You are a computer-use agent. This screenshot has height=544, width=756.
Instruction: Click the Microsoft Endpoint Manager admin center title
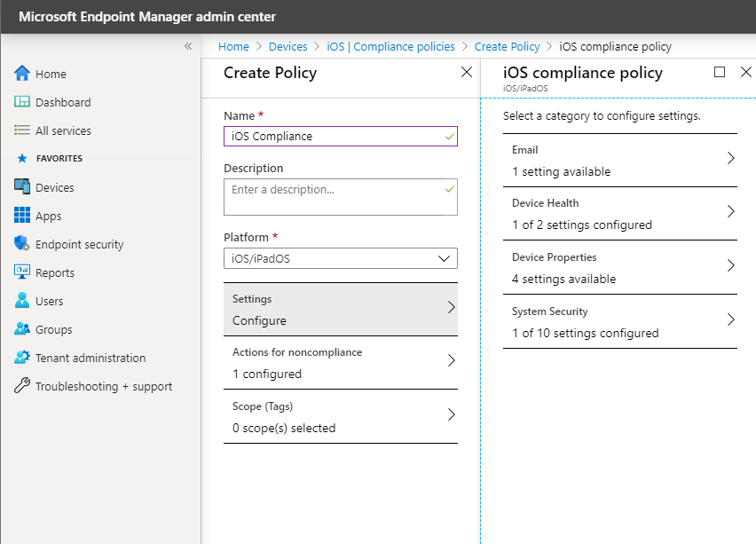click(147, 16)
